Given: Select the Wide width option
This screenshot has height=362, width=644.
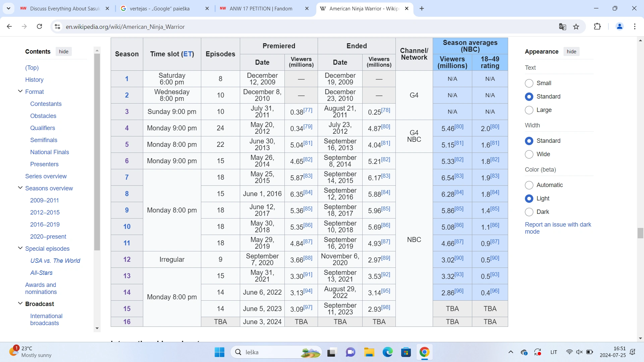Looking at the screenshot, I should point(529,154).
